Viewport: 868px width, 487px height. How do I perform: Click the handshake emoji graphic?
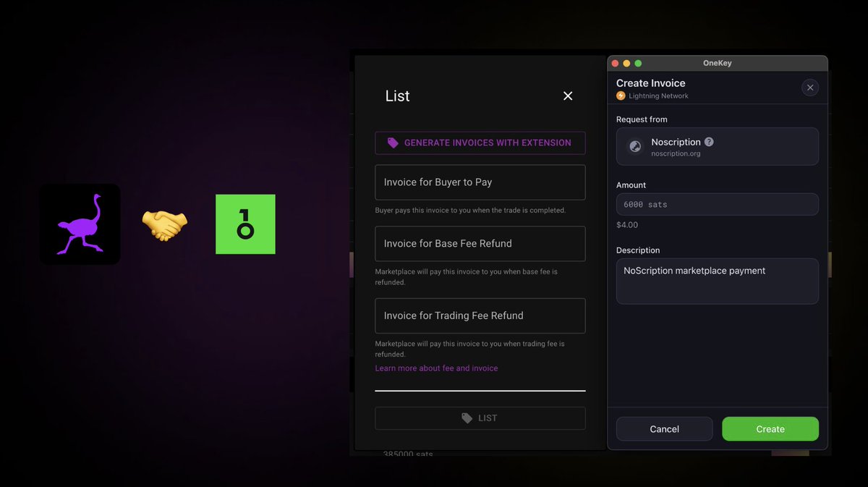coord(163,225)
